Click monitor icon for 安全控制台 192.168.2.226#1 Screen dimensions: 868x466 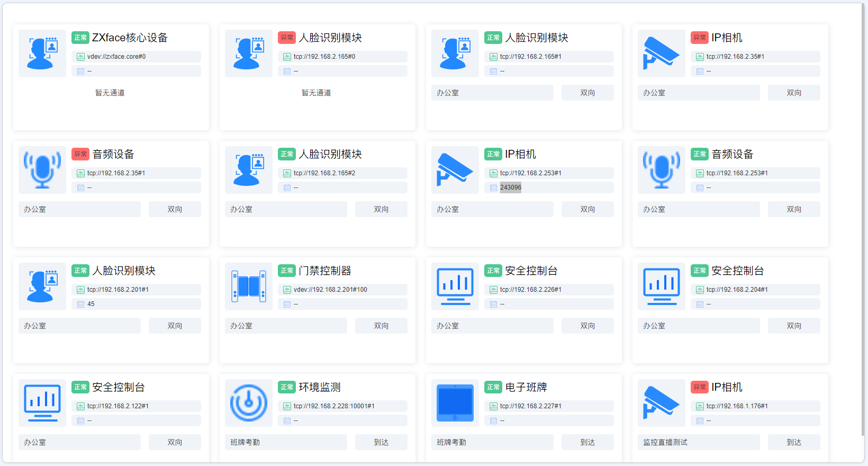[455, 286]
